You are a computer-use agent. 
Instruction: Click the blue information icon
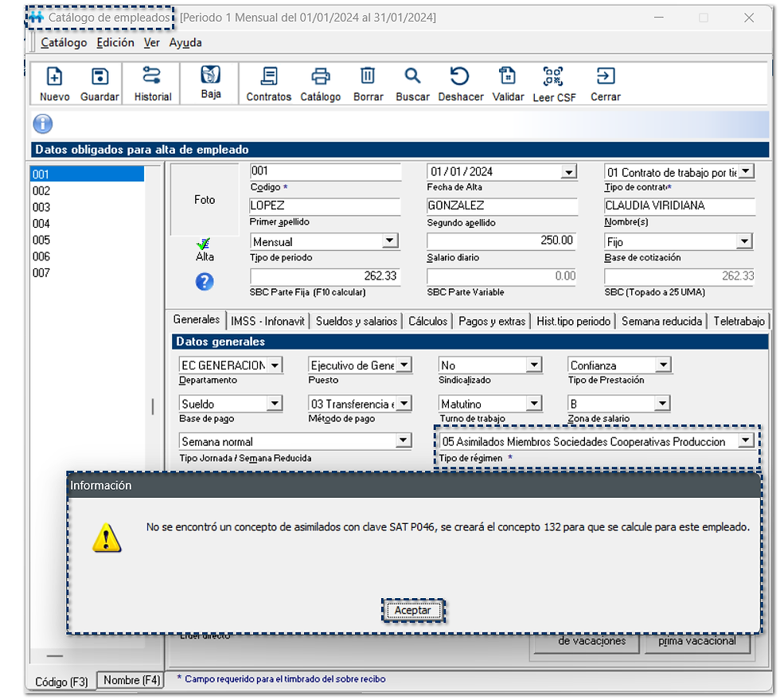coord(43,124)
